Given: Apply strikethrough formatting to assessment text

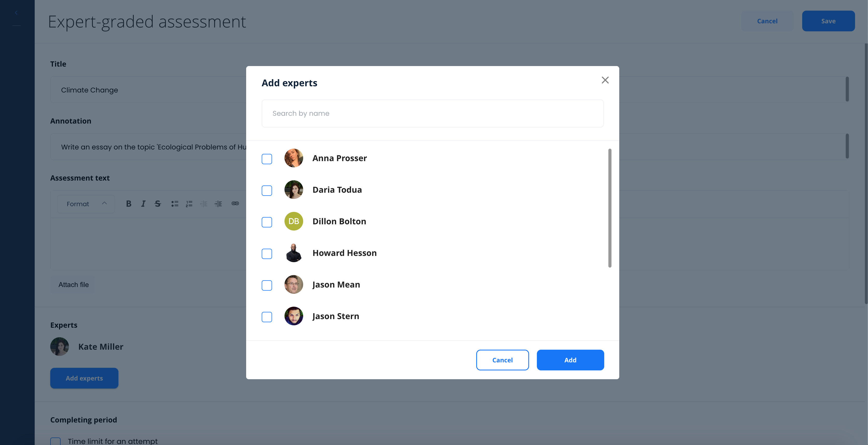Looking at the screenshot, I should click(x=158, y=204).
